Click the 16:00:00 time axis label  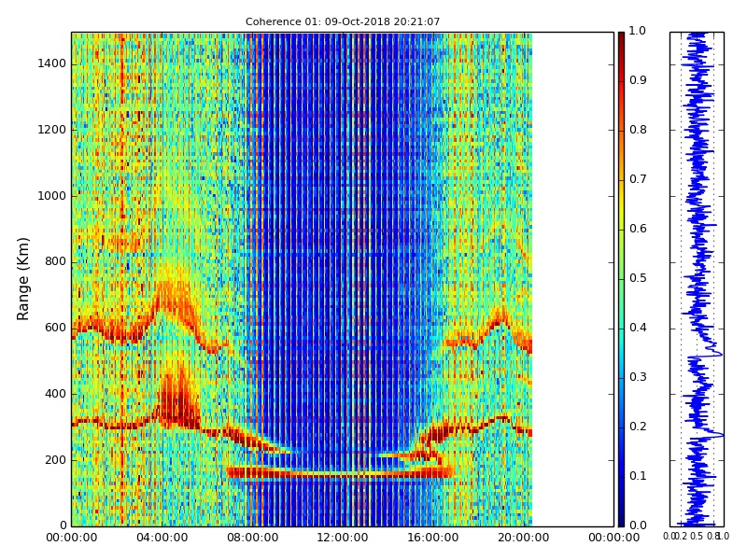[433, 538]
